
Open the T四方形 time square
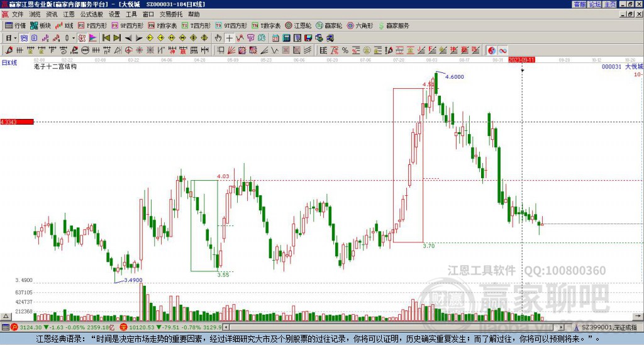click(196, 25)
